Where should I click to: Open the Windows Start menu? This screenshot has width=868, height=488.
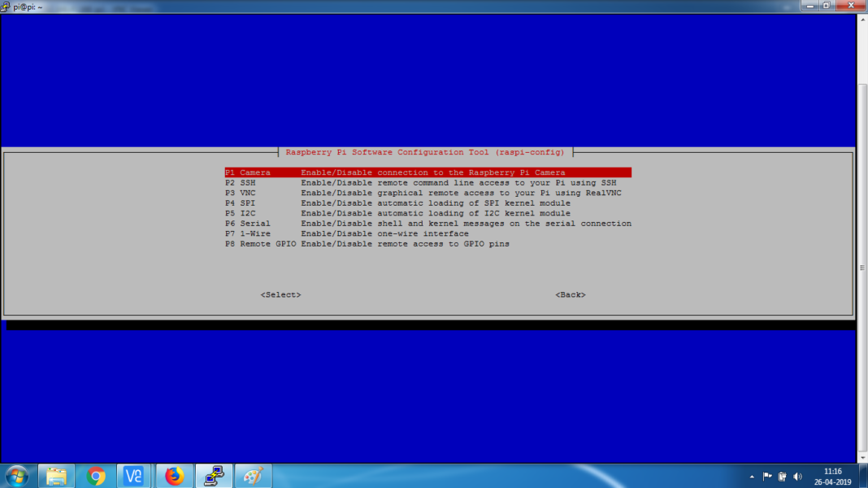tap(16, 475)
